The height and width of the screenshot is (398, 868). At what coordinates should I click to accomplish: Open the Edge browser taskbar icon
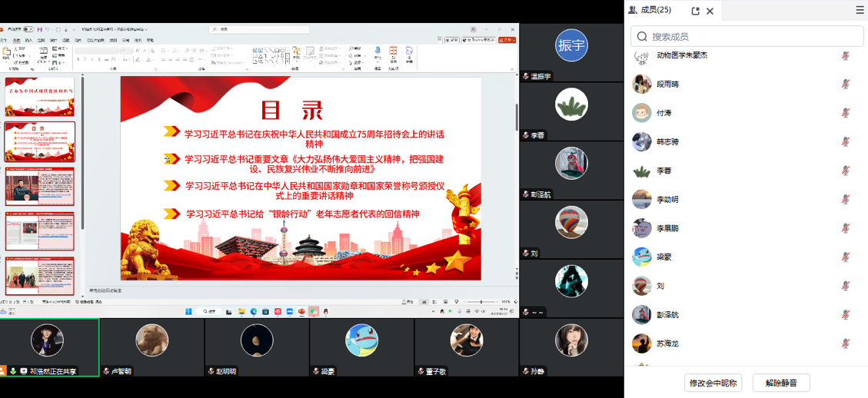pyautogui.click(x=254, y=312)
